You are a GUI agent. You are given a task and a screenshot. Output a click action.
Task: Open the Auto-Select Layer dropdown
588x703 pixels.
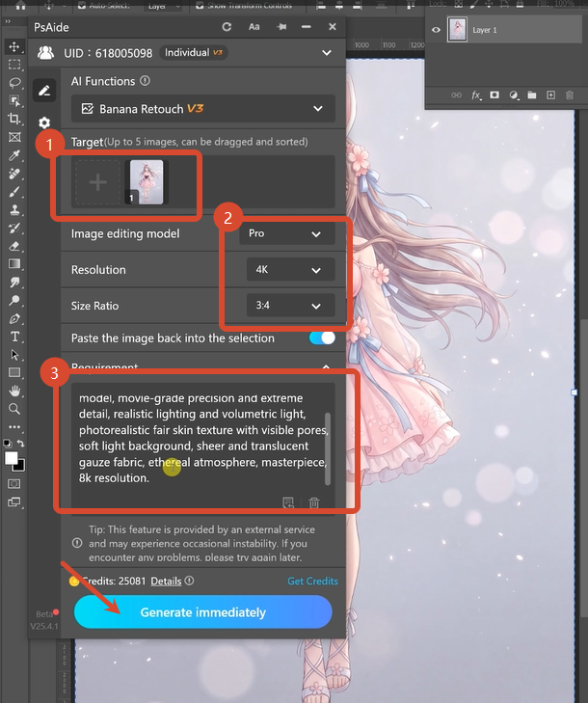(164, 6)
